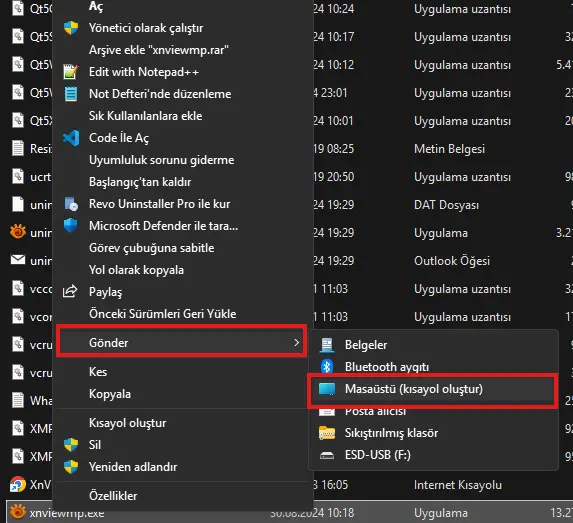
Task: Choose Microsoft Defender ile tara...
Action: pyautogui.click(x=163, y=226)
